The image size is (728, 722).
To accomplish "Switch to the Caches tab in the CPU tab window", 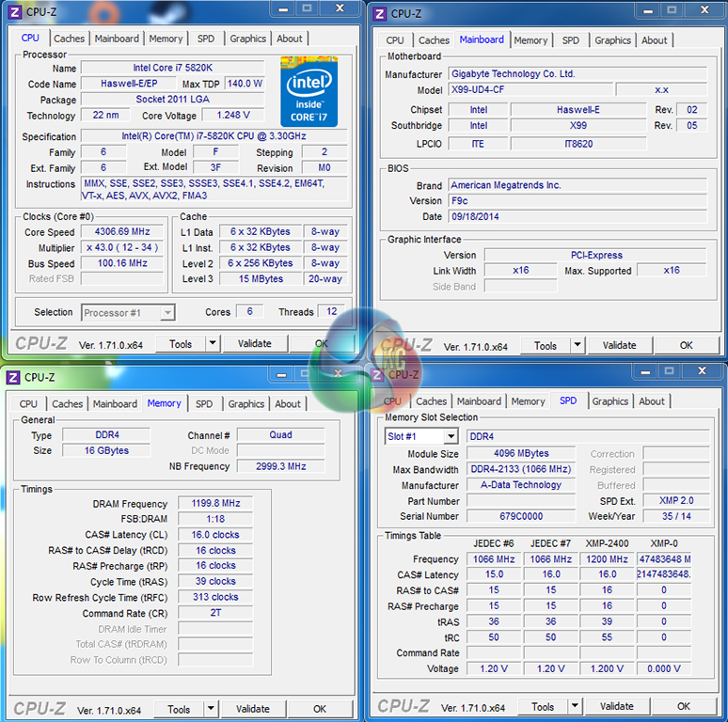I will (x=69, y=39).
